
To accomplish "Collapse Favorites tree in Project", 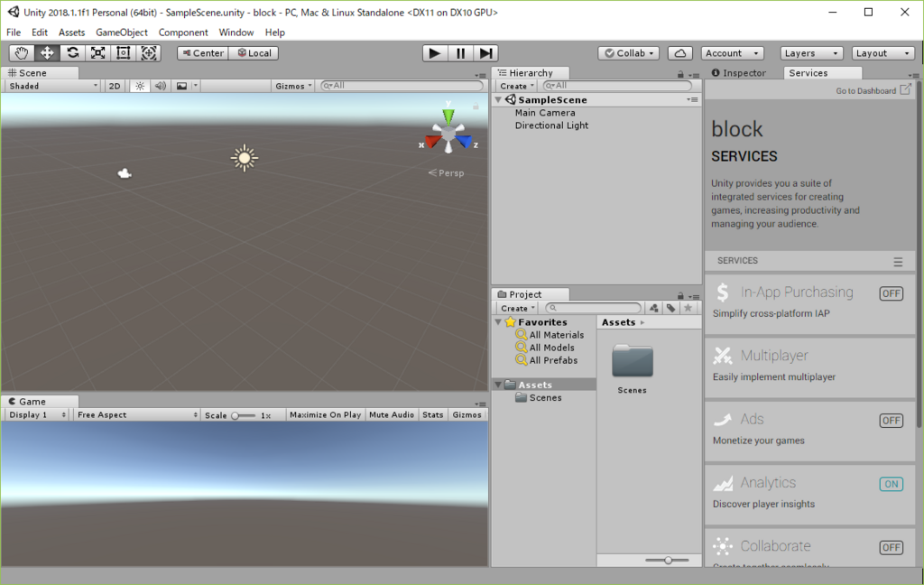I will pyautogui.click(x=498, y=322).
